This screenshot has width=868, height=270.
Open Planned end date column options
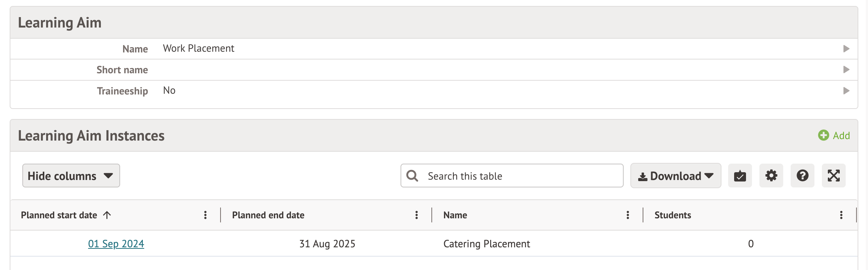417,215
